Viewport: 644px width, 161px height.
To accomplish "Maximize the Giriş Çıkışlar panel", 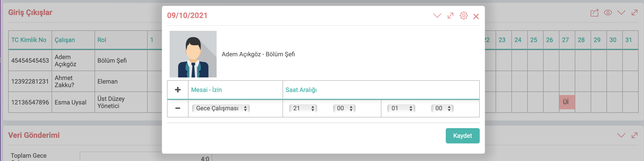I will [x=635, y=12].
